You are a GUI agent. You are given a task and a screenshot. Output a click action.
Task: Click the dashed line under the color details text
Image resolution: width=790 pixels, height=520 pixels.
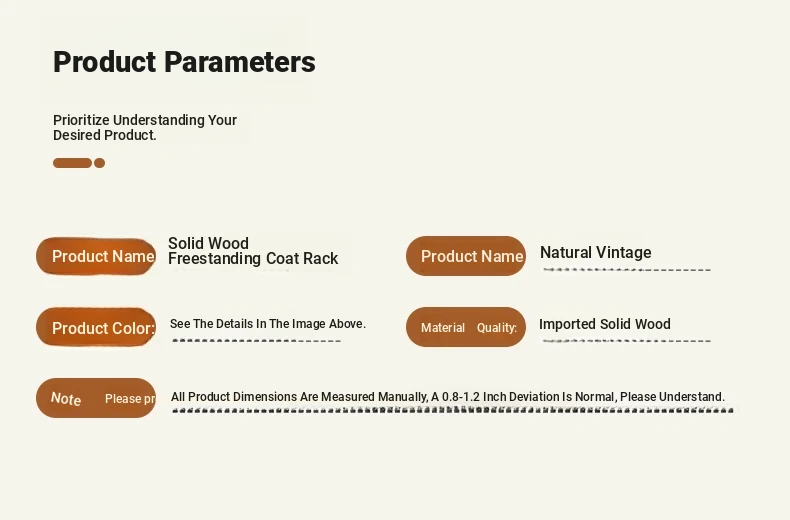point(257,341)
